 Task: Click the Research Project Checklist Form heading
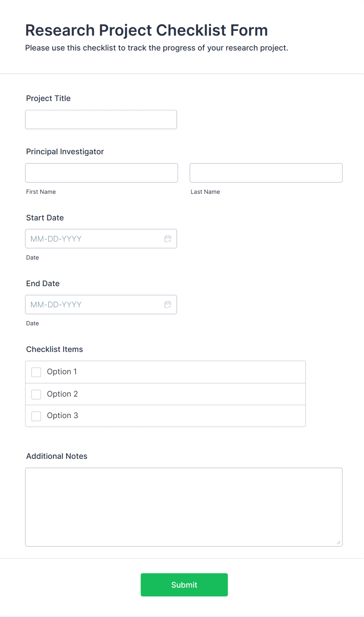coord(146,30)
